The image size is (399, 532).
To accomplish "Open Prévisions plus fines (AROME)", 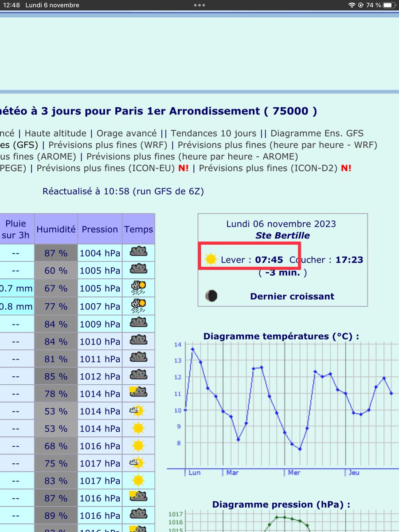I will coord(38,156).
